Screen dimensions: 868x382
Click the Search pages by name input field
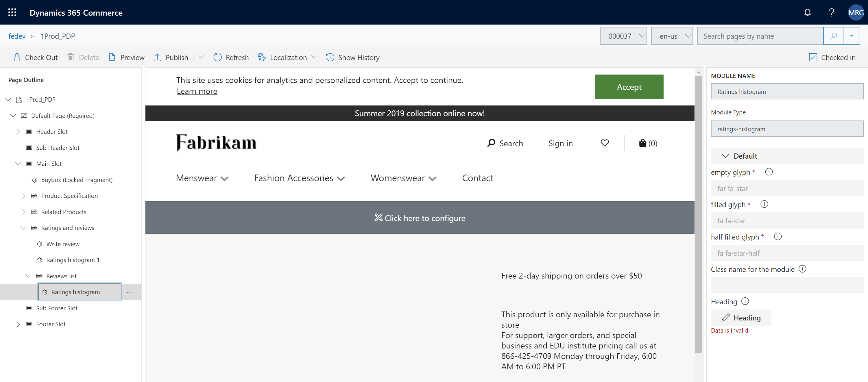pos(761,36)
